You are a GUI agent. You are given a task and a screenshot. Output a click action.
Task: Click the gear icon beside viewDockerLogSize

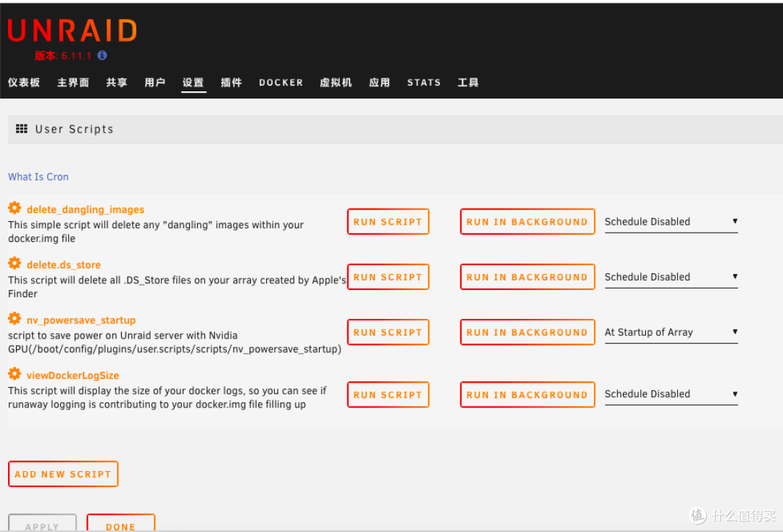click(14, 374)
